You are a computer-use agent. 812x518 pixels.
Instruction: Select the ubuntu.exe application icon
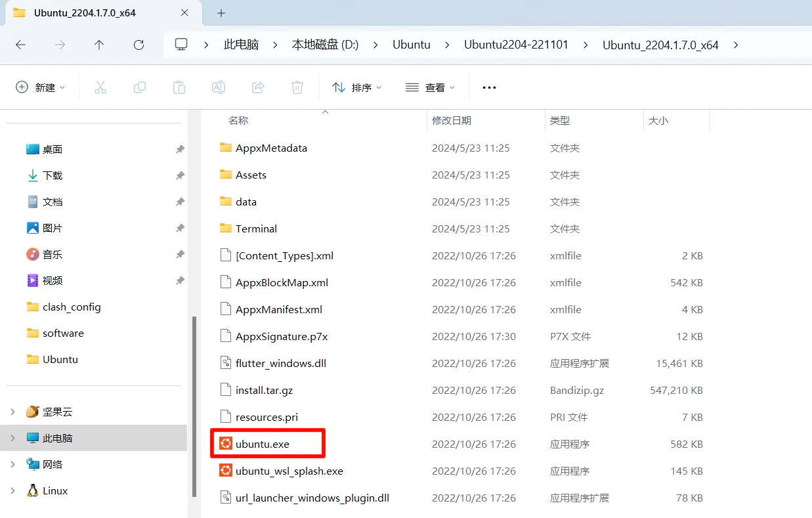(x=226, y=444)
